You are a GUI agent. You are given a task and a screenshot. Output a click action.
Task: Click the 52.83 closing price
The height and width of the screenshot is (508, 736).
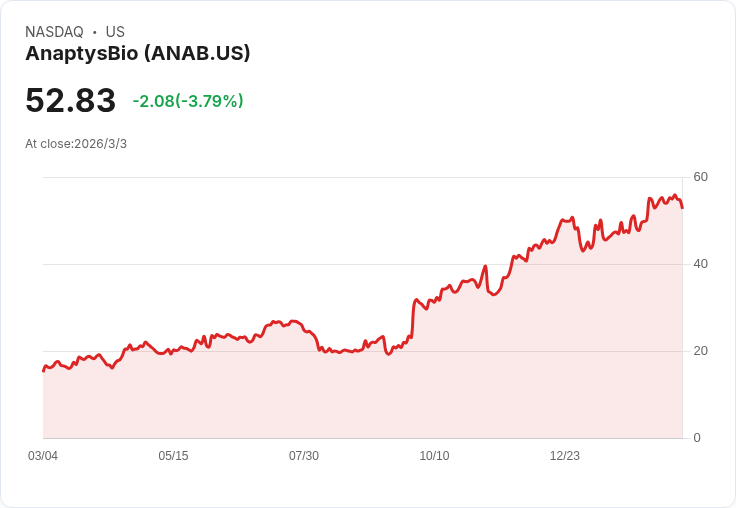(x=70, y=101)
